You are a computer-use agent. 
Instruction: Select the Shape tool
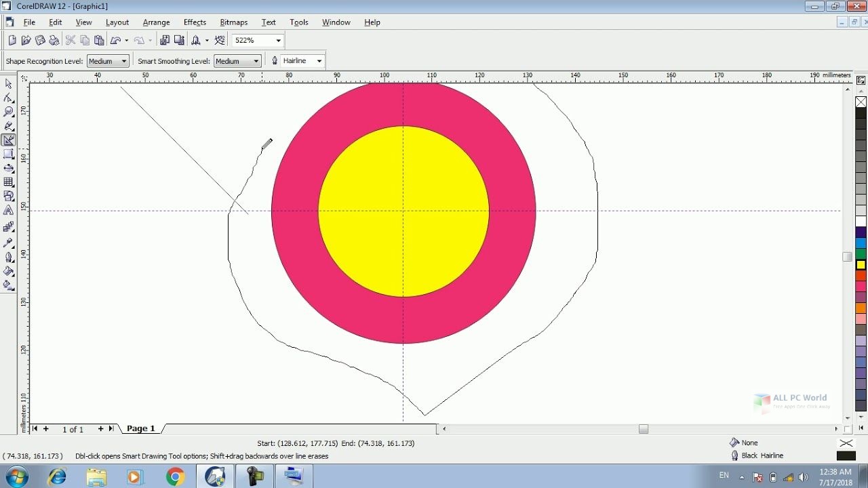pos(9,98)
